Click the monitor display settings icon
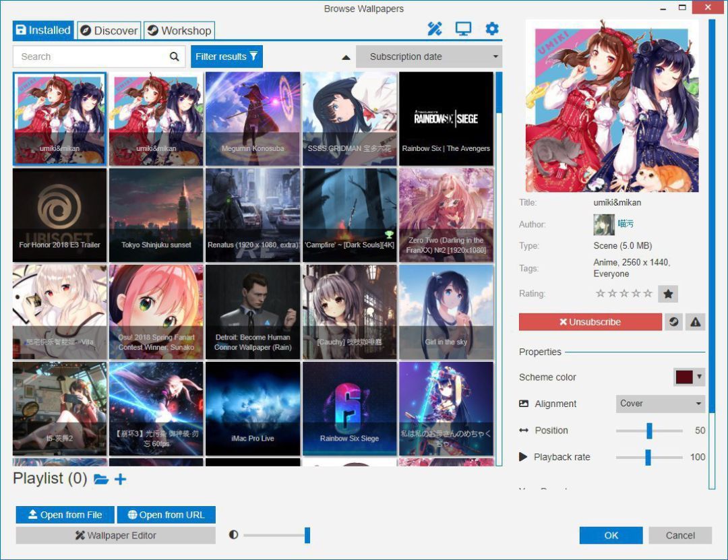The image size is (728, 560). tap(463, 29)
